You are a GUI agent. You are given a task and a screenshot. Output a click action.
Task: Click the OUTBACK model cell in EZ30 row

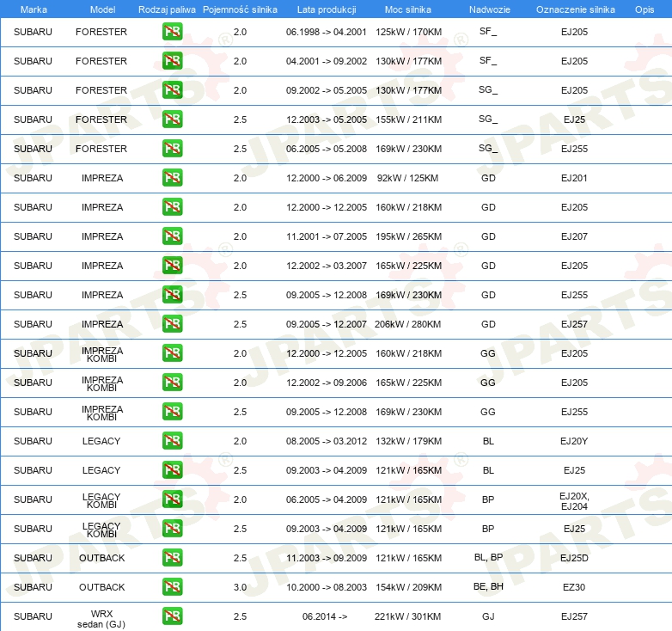[101, 587]
